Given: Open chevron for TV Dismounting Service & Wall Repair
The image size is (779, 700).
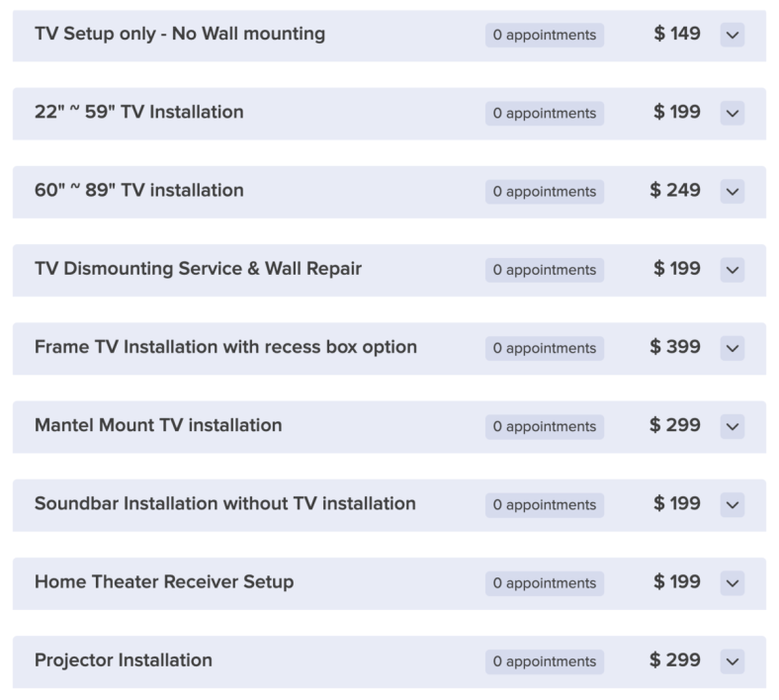Looking at the screenshot, I should point(732,269).
